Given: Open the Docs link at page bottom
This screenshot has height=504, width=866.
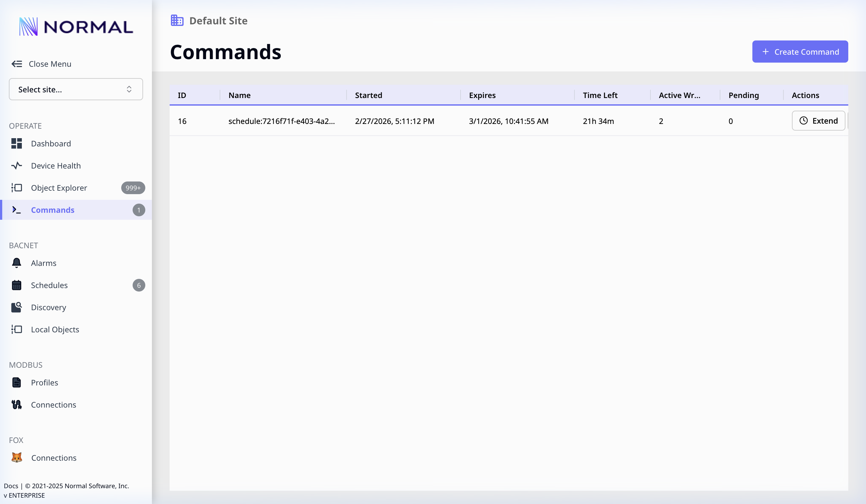Looking at the screenshot, I should [x=11, y=486].
